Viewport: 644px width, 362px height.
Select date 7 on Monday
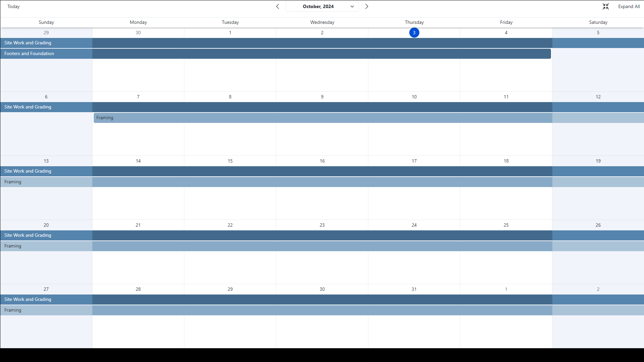tap(138, 97)
